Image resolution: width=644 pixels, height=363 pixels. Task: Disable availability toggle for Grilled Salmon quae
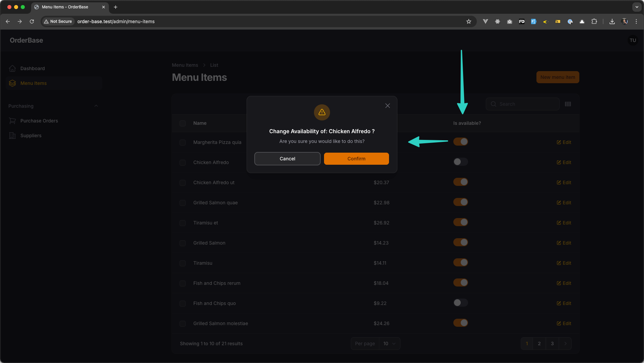point(460,202)
